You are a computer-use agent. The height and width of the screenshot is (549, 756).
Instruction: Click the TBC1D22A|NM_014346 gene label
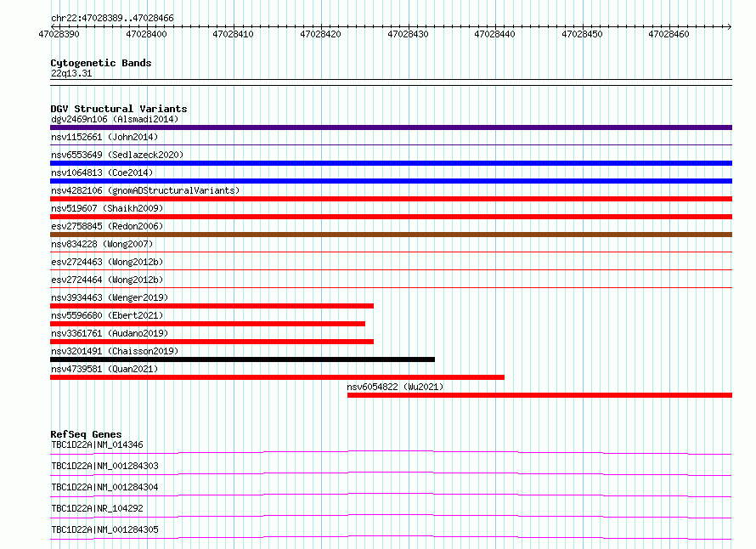[x=98, y=444]
